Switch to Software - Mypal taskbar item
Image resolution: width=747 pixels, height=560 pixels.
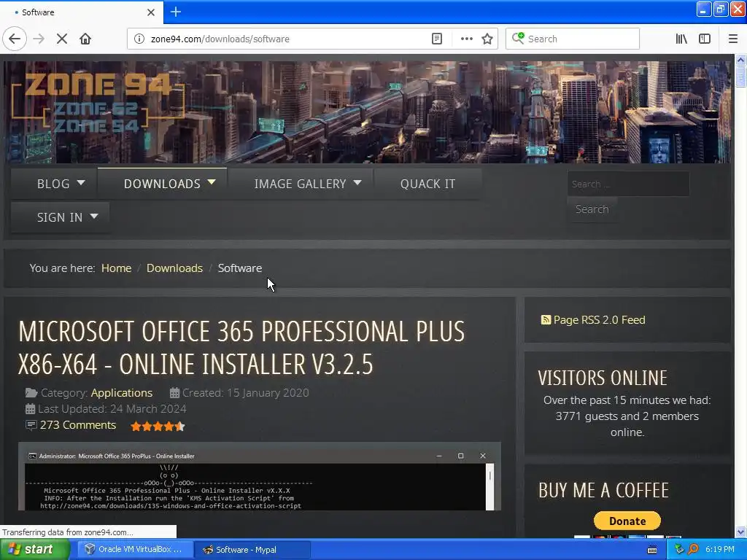pyautogui.click(x=253, y=550)
